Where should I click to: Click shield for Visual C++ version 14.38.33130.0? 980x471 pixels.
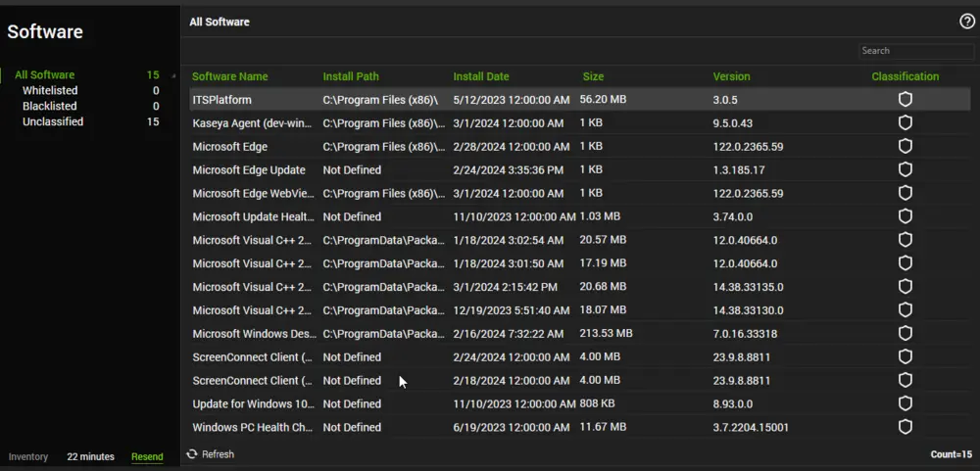(905, 310)
